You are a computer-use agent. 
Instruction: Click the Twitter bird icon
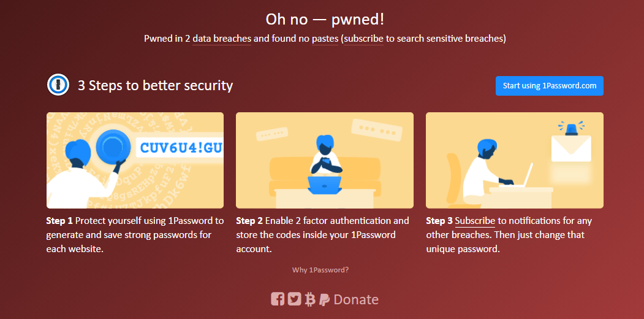coord(295,299)
